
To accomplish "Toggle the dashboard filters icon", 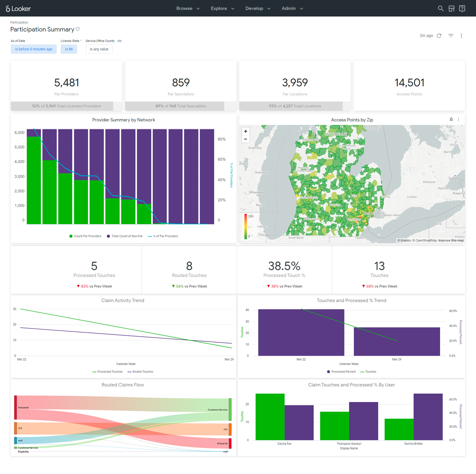I will point(451,36).
